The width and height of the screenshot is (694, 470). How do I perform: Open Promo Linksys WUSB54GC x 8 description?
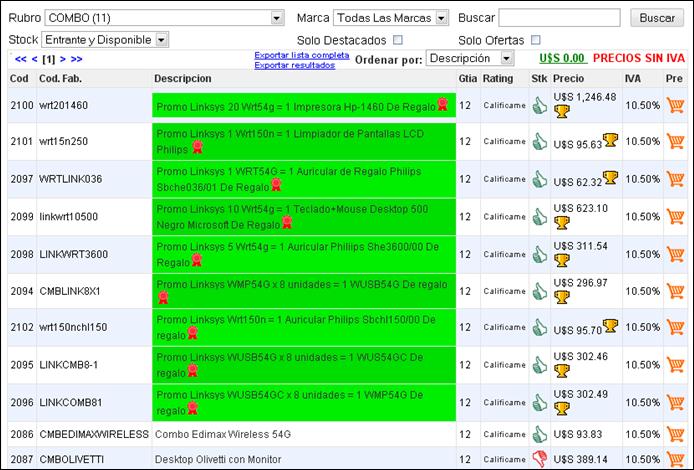[290, 403]
